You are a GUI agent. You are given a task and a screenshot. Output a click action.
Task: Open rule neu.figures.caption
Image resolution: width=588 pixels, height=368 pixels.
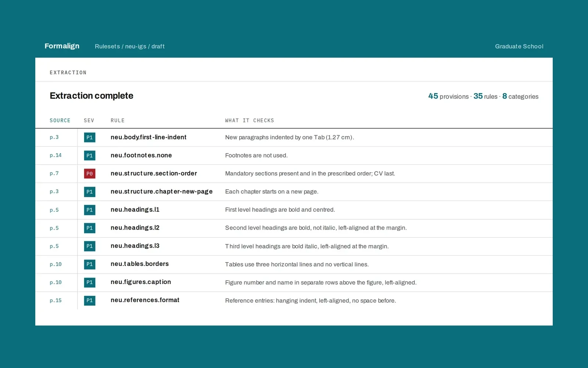coord(141,282)
